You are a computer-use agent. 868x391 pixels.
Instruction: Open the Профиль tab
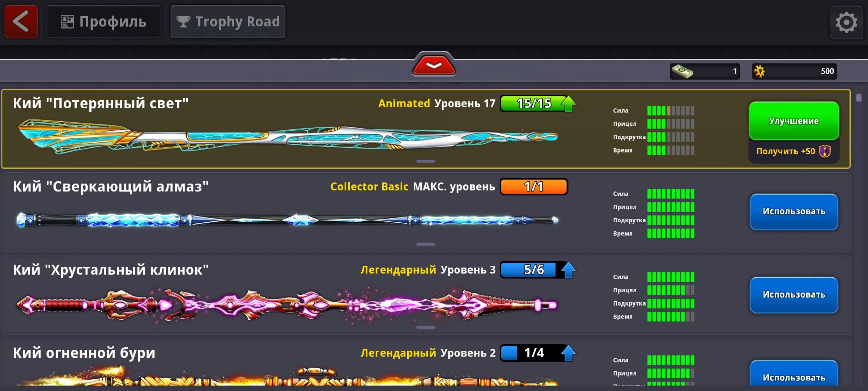103,22
